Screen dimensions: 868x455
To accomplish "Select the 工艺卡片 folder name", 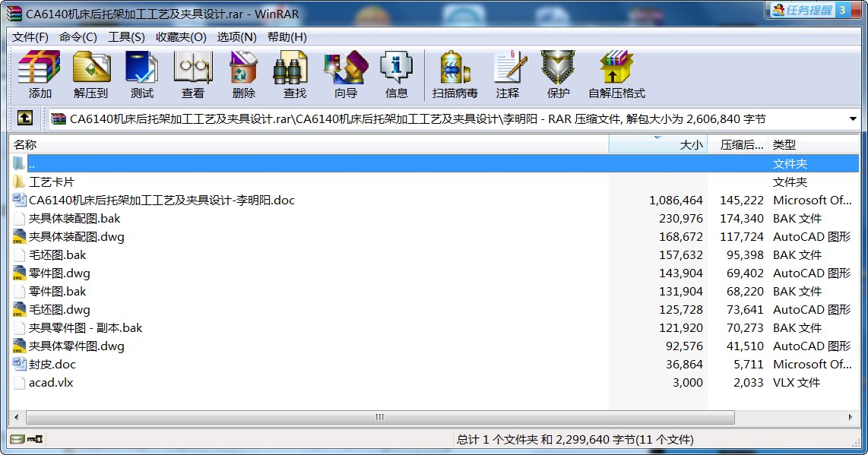I will coord(52,182).
